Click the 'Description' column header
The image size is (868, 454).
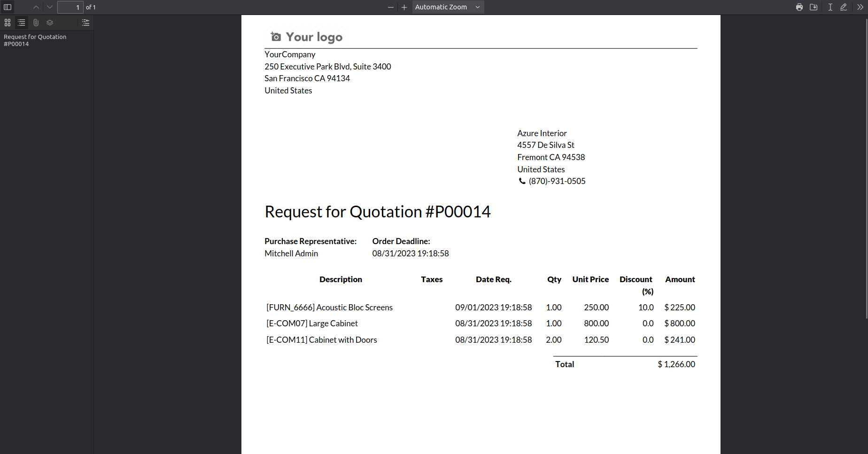tap(341, 279)
